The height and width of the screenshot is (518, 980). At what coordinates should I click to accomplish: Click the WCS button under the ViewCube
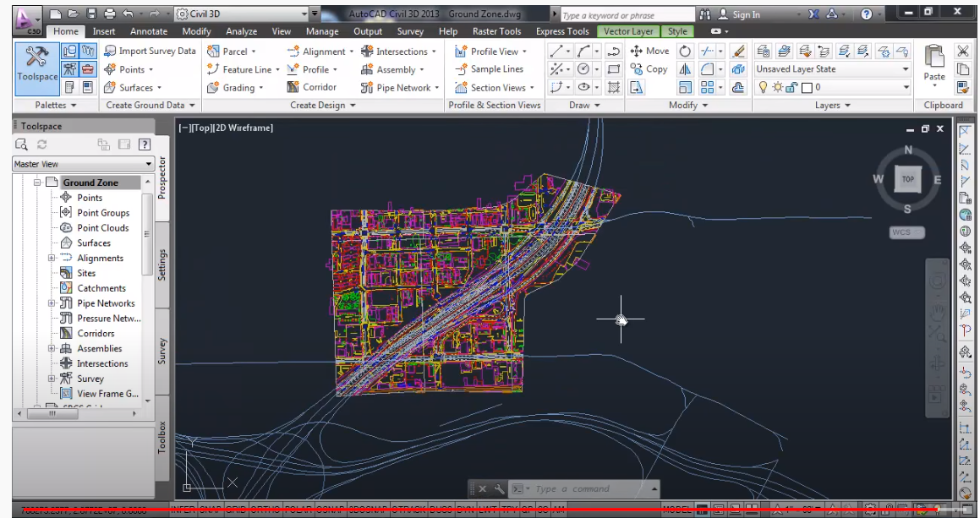point(906,232)
